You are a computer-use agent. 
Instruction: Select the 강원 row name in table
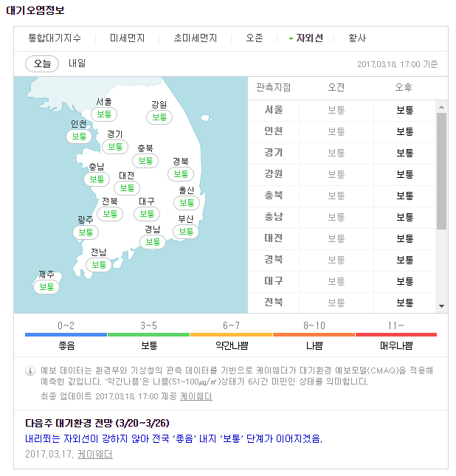[274, 174]
